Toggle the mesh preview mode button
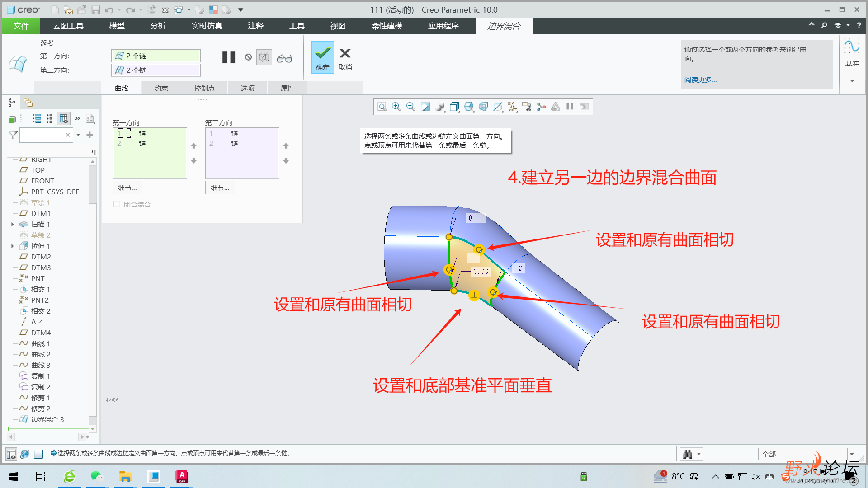 click(x=264, y=57)
